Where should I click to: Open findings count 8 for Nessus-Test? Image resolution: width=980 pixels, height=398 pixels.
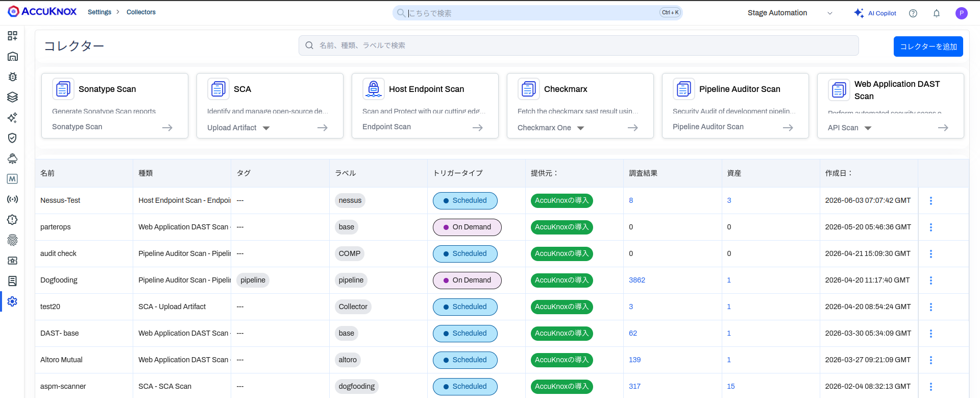point(631,200)
